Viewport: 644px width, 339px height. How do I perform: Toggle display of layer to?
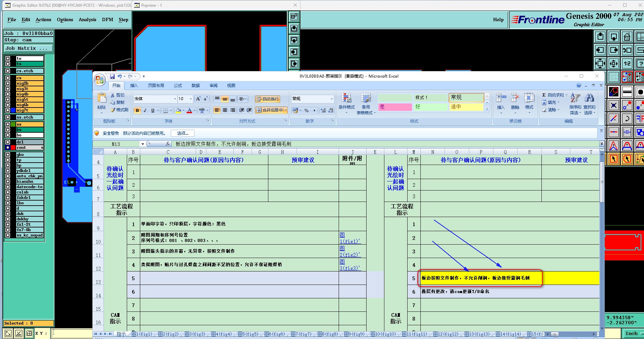8,58
